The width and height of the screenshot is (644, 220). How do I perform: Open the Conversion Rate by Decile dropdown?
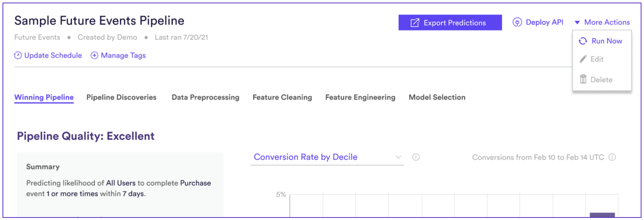pos(327,157)
